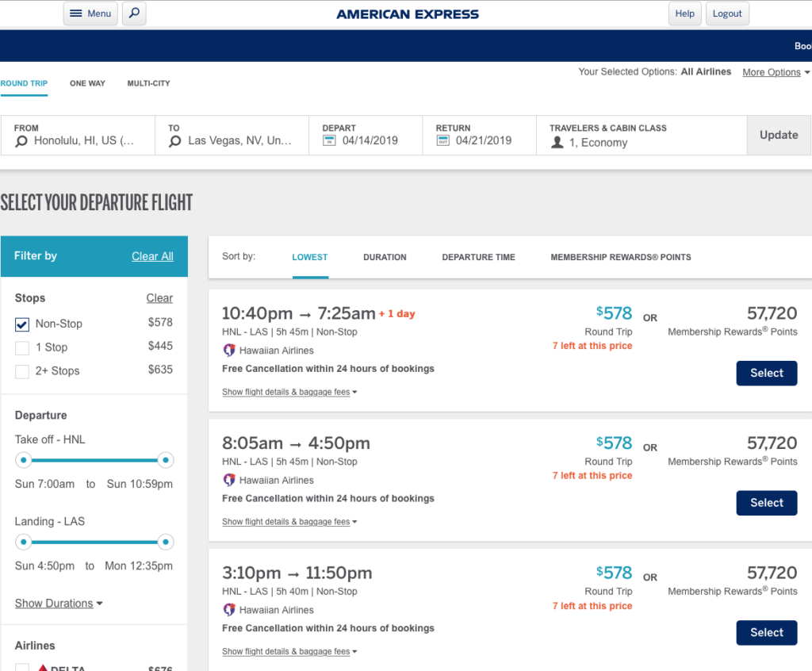The height and width of the screenshot is (671, 812).
Task: Click Hawaiian Airlines logo on 3:10pm flight
Action: click(229, 610)
